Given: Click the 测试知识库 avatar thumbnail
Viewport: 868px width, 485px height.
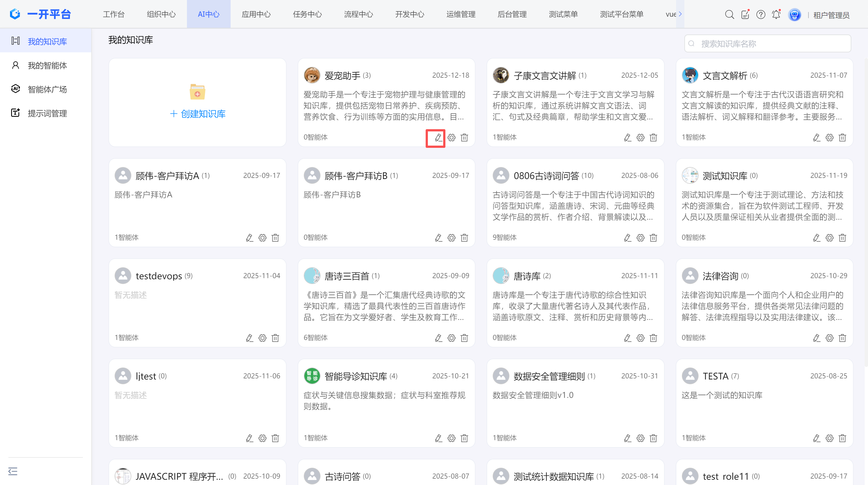Looking at the screenshot, I should 690,175.
